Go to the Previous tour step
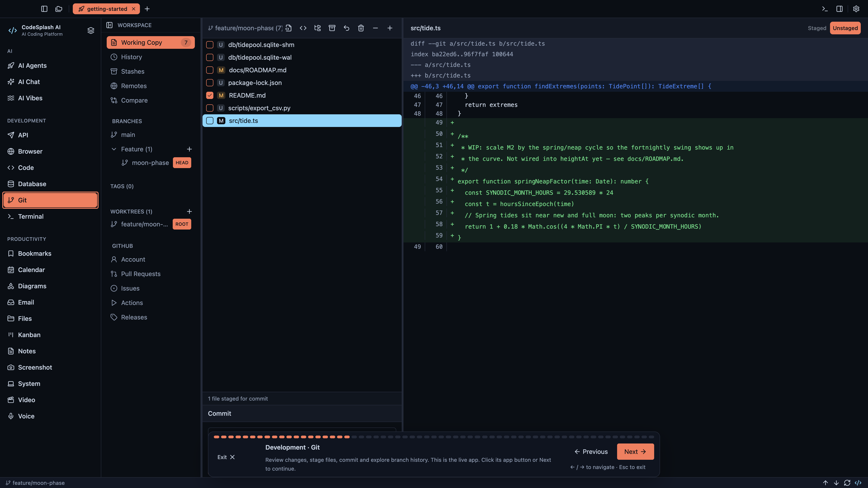 click(591, 452)
